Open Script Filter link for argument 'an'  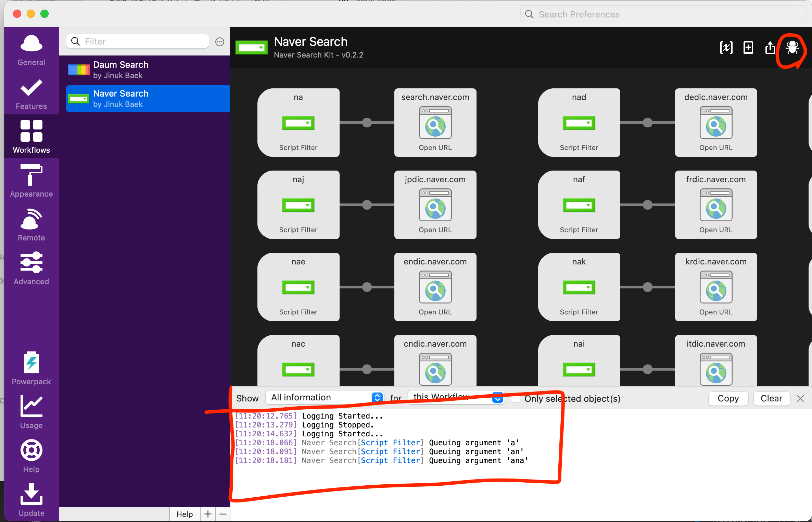tap(390, 451)
